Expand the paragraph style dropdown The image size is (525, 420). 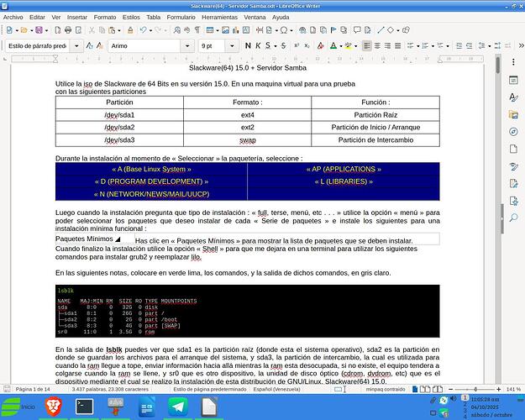coord(77,45)
